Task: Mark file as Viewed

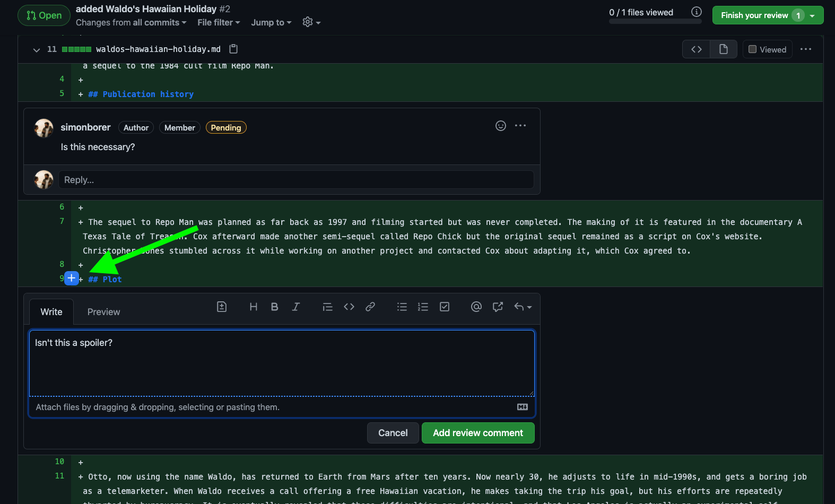Action: pyautogui.click(x=768, y=49)
